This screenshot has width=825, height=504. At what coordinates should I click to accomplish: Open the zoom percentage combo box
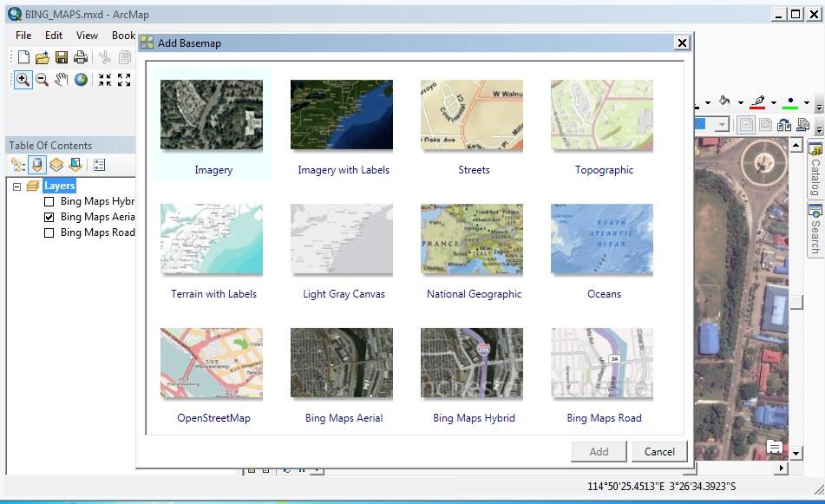(722, 125)
